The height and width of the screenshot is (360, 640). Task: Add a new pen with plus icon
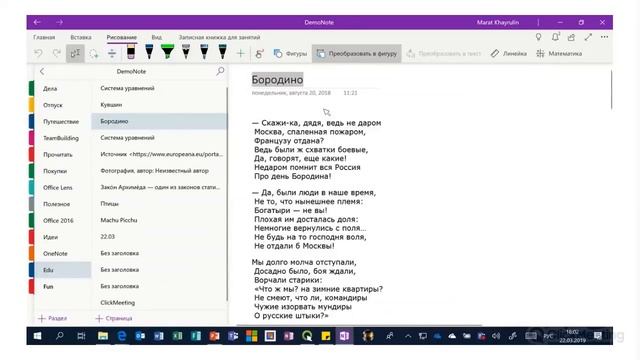240,53
